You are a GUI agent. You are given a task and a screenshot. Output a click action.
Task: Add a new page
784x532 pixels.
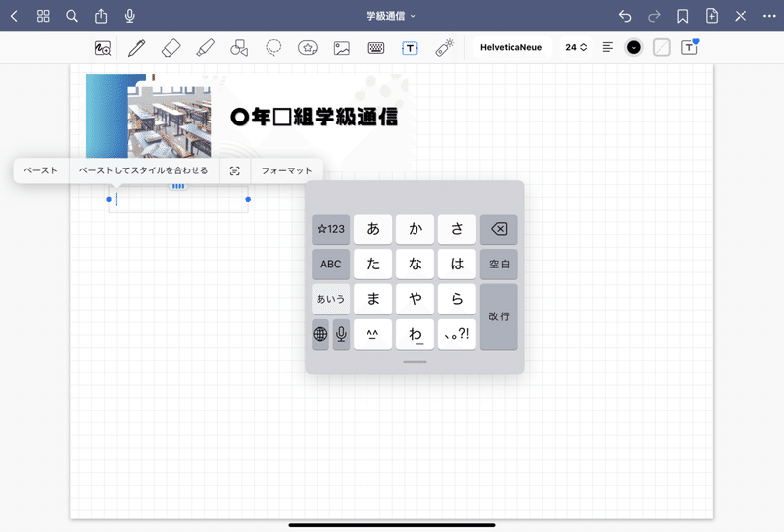point(711,16)
